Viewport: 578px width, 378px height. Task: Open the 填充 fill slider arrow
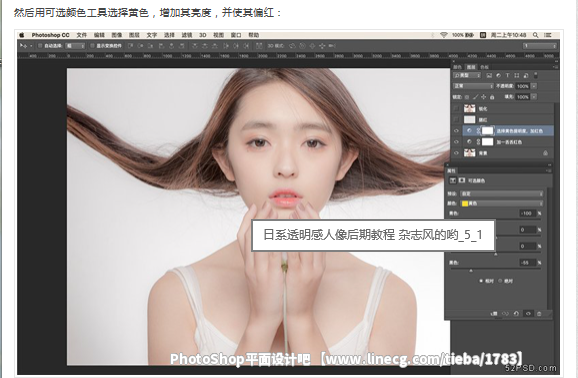[x=534, y=97]
